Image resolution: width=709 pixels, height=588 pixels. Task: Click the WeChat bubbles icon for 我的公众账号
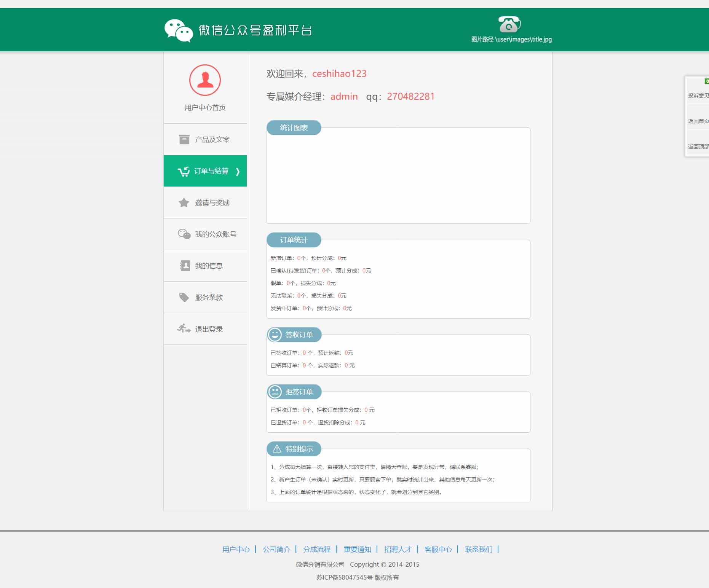[x=184, y=234]
